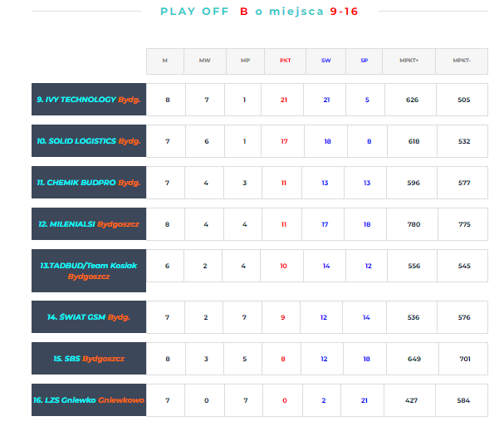Click the M column header
Viewport: 504px width, 431px height.
pos(165,61)
